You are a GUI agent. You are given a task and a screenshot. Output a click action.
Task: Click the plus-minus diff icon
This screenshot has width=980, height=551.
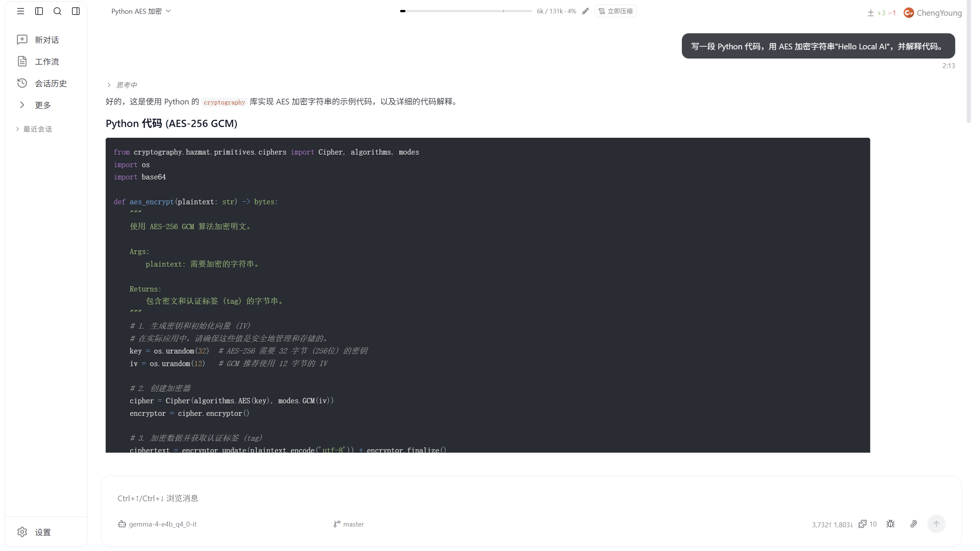871,13
